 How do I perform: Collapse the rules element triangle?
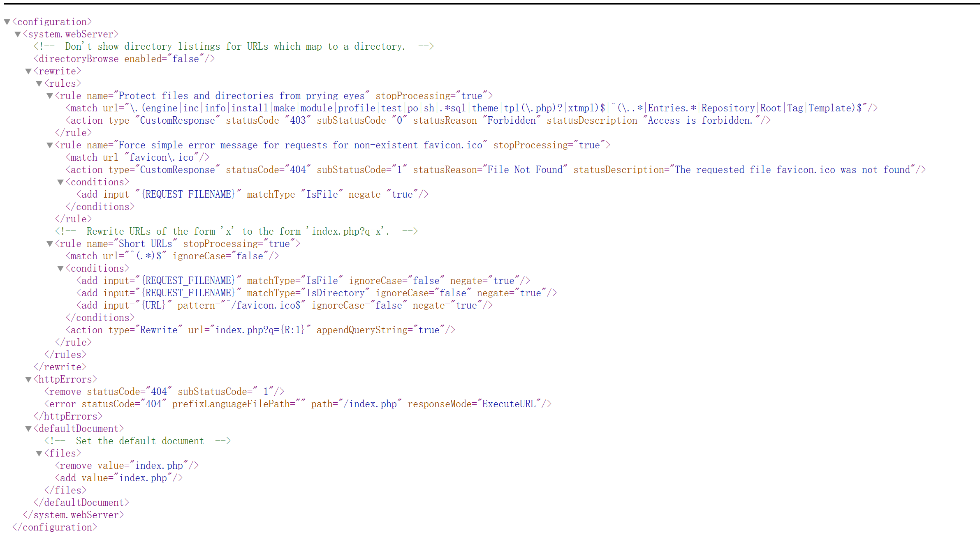tap(39, 83)
